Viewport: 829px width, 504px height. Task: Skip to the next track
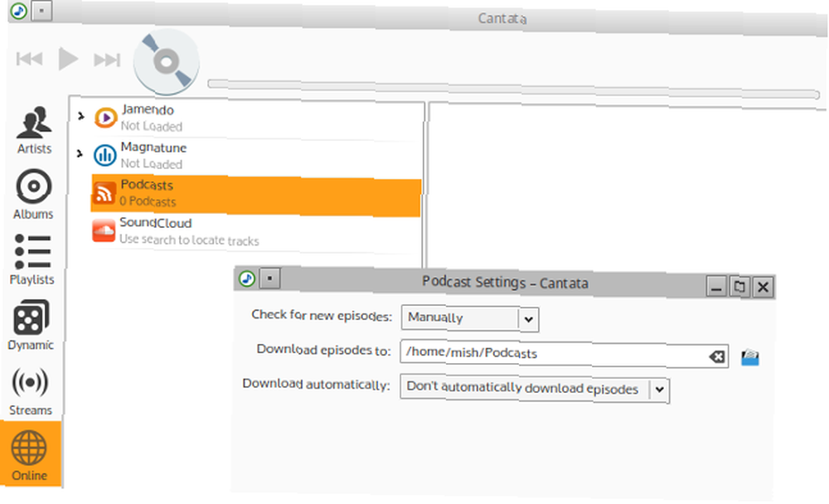pos(107,60)
